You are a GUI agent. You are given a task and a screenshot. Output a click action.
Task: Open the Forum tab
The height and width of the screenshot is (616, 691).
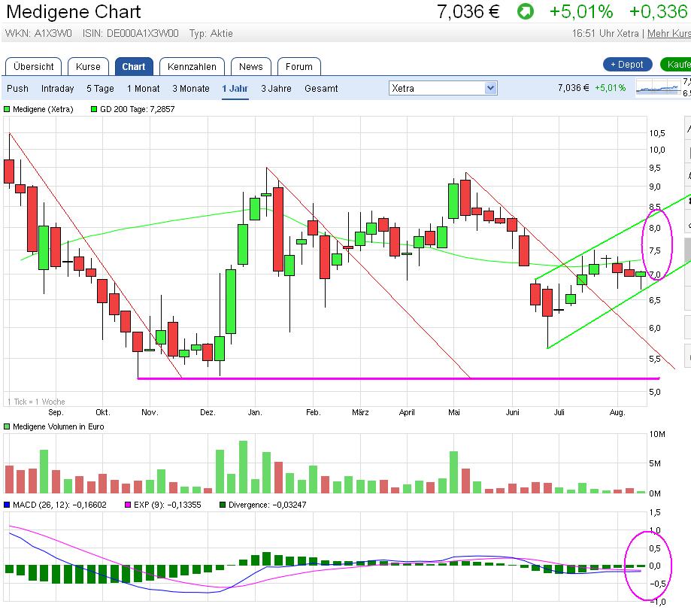tap(299, 67)
